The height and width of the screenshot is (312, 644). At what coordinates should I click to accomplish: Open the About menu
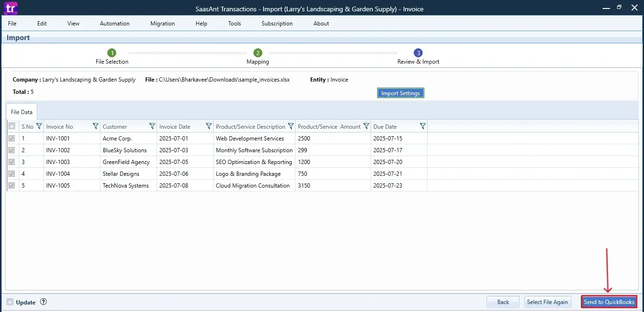[321, 24]
